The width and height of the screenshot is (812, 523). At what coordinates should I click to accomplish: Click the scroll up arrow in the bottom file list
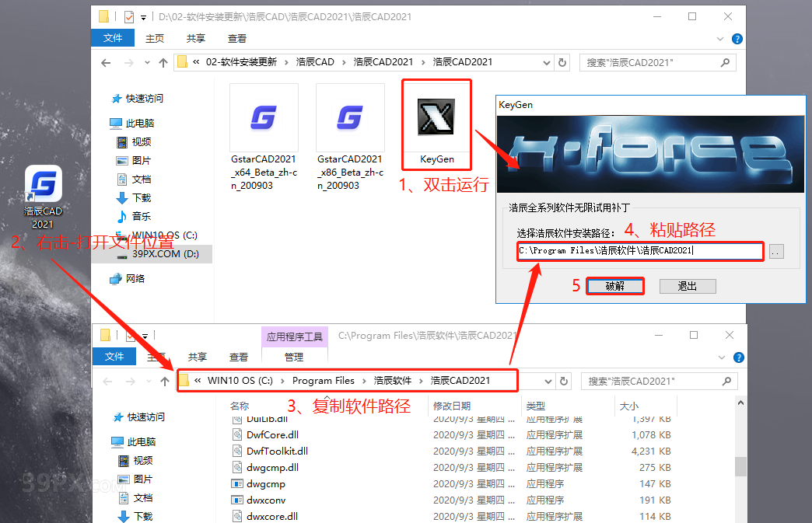740,403
